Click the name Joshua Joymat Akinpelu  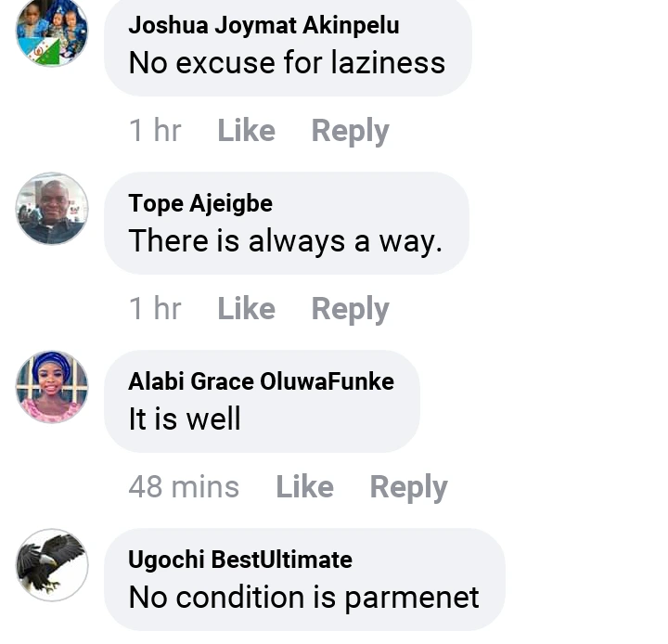263,25
